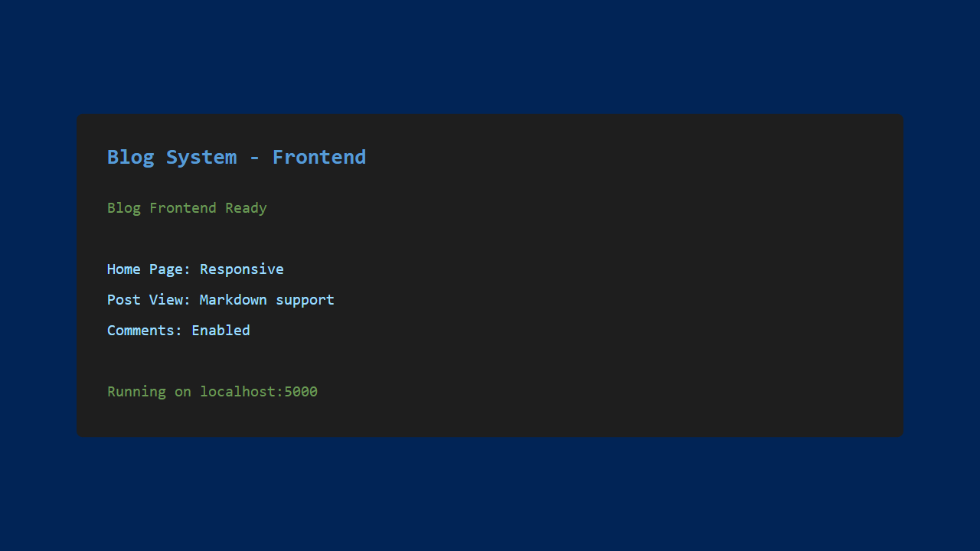Select the "Blog Frontend Ready" status line
The image size is (980, 551).
tap(187, 208)
